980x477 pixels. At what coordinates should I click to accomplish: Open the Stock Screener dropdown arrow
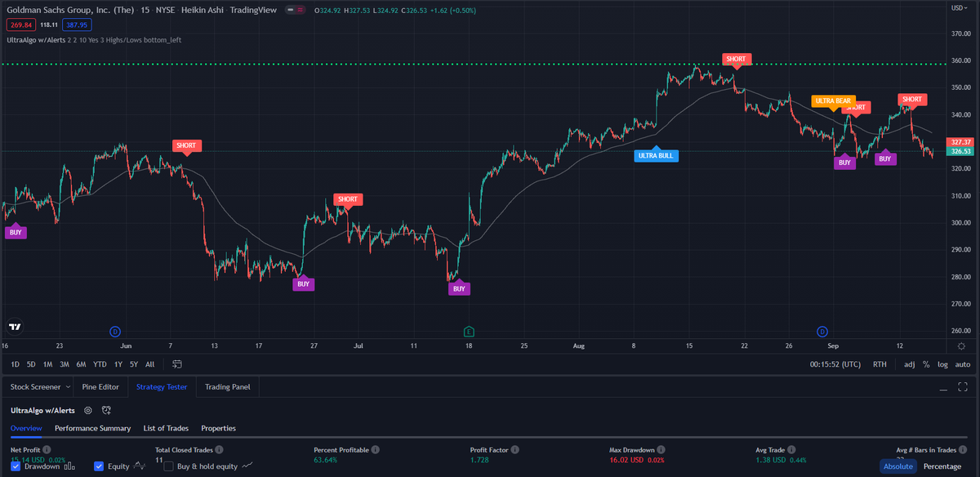click(x=67, y=387)
